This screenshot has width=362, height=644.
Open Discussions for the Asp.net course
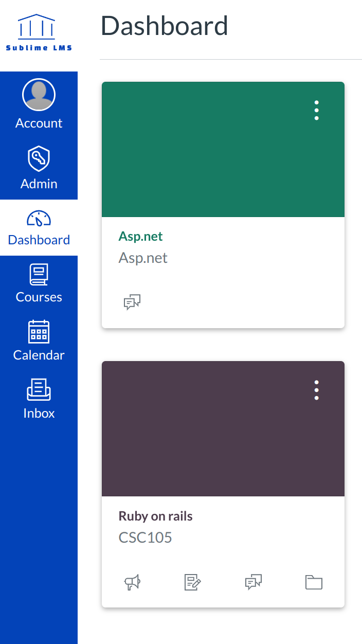point(132,302)
